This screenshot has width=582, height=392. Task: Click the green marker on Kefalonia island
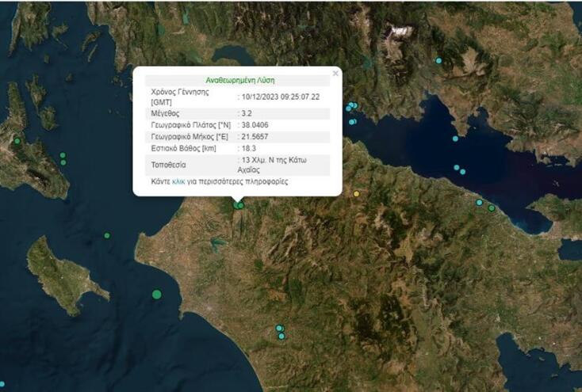click(x=17, y=141)
